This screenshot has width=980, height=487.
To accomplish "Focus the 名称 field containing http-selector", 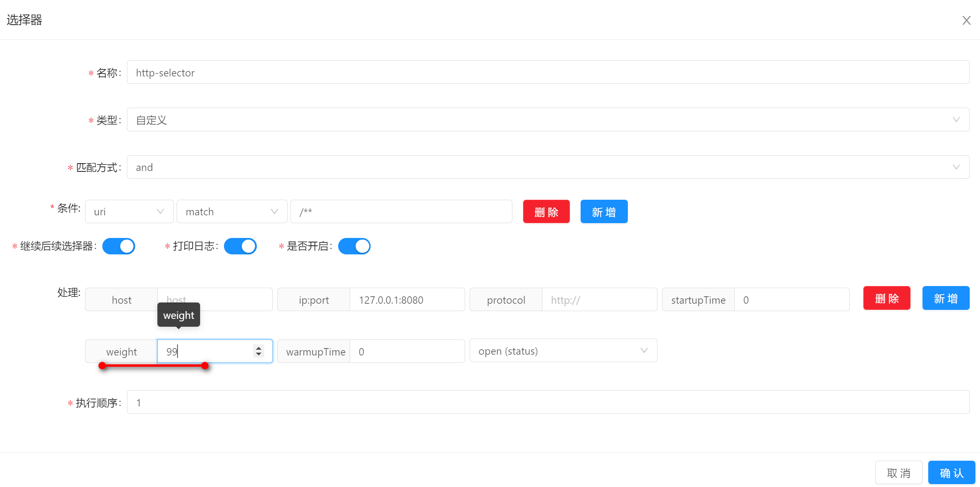I will 548,73.
